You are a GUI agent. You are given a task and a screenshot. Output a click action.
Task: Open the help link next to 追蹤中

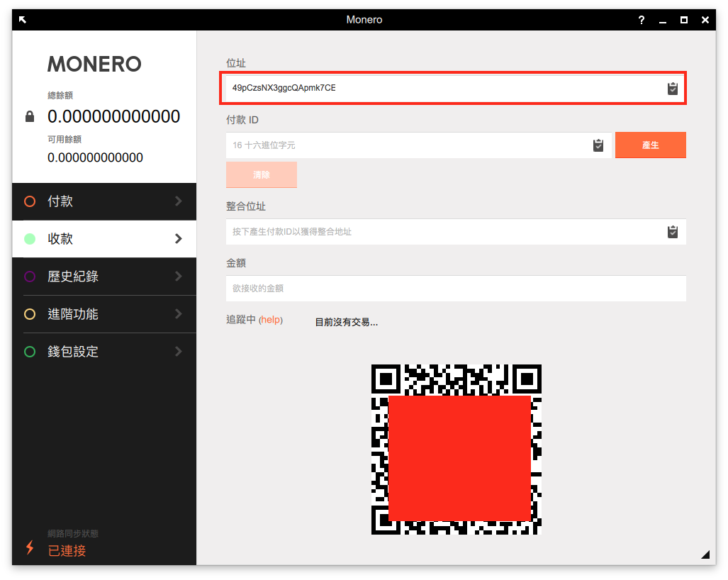coord(270,320)
